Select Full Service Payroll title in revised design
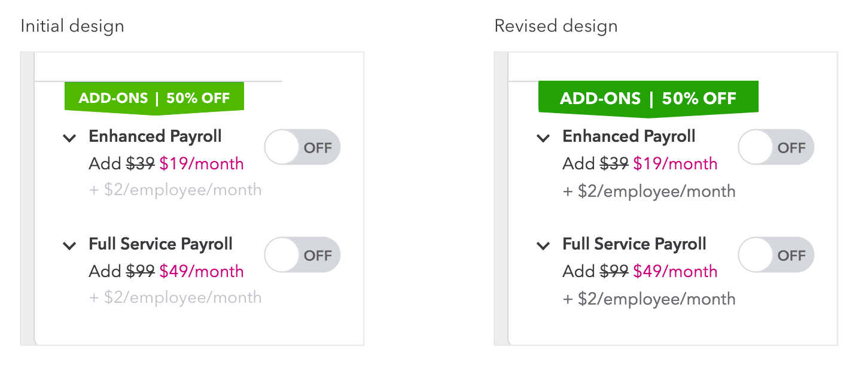 pos(634,244)
